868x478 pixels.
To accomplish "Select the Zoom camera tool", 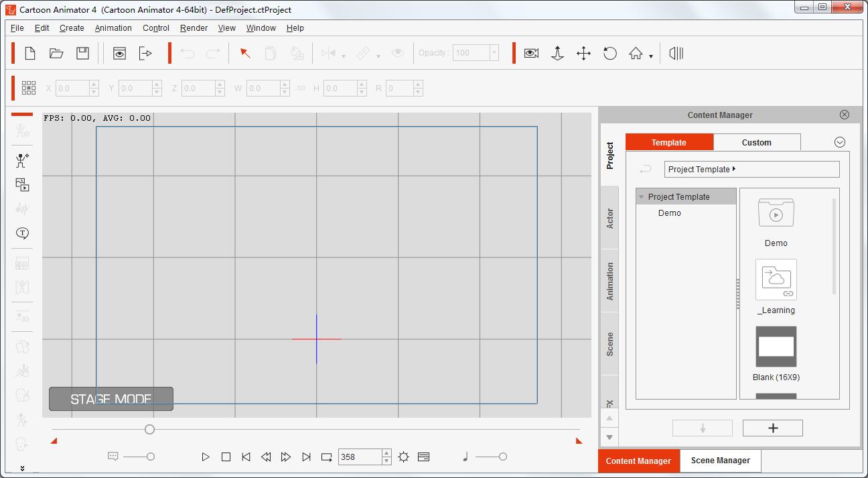I will tap(557, 54).
